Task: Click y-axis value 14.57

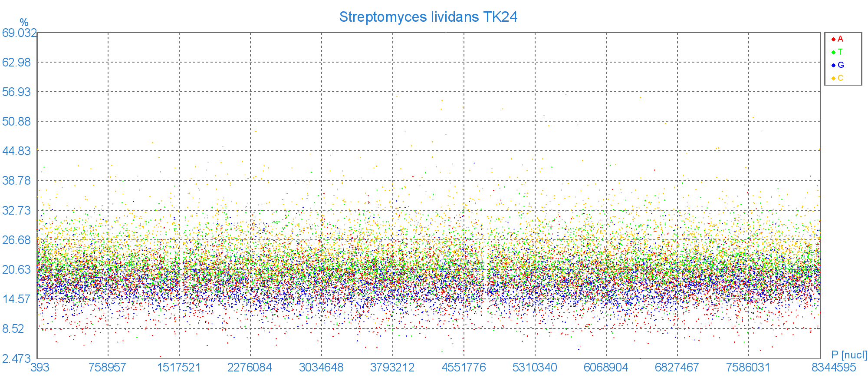Action: click(x=16, y=299)
